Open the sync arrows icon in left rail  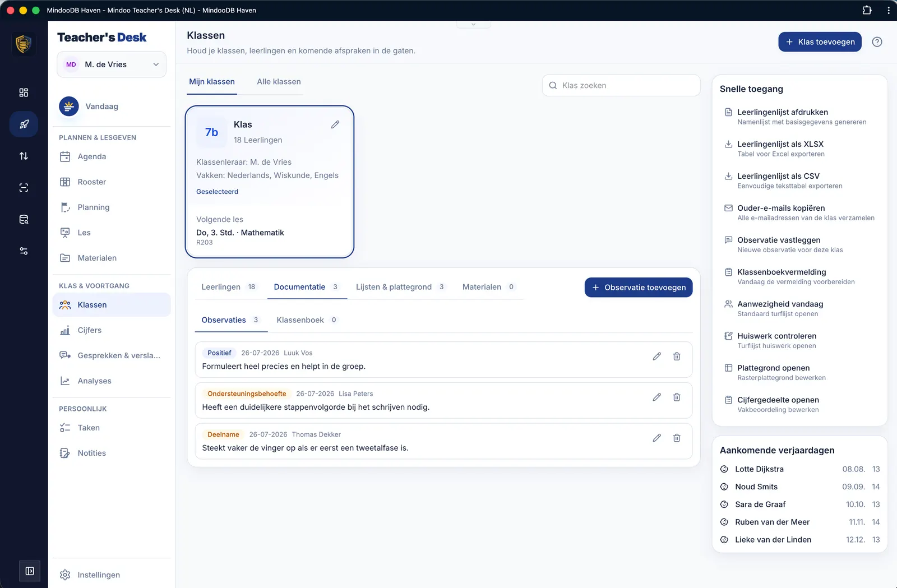(x=24, y=156)
